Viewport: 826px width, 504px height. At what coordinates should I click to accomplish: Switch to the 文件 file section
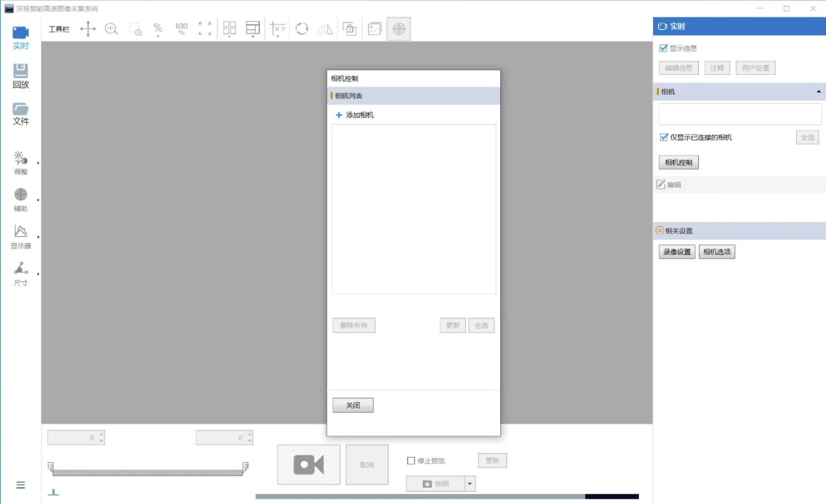coord(21,114)
